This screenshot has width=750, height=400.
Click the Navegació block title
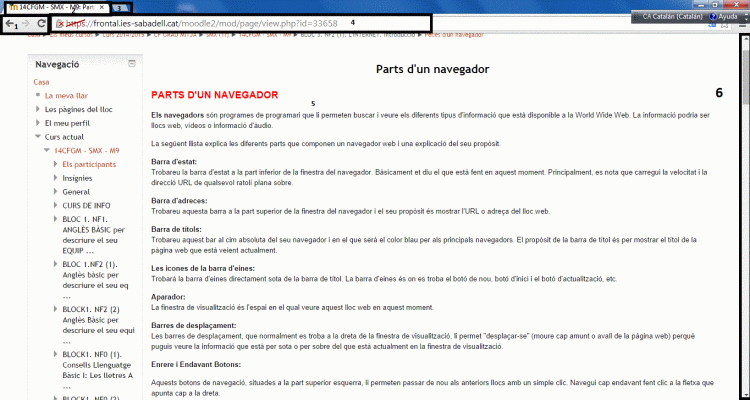tap(57, 65)
